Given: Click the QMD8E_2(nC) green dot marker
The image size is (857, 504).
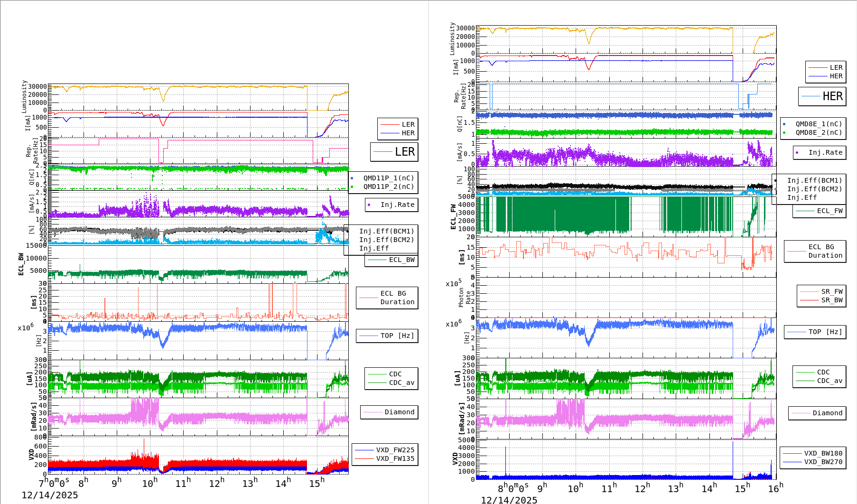Looking at the screenshot, I should [x=784, y=132].
